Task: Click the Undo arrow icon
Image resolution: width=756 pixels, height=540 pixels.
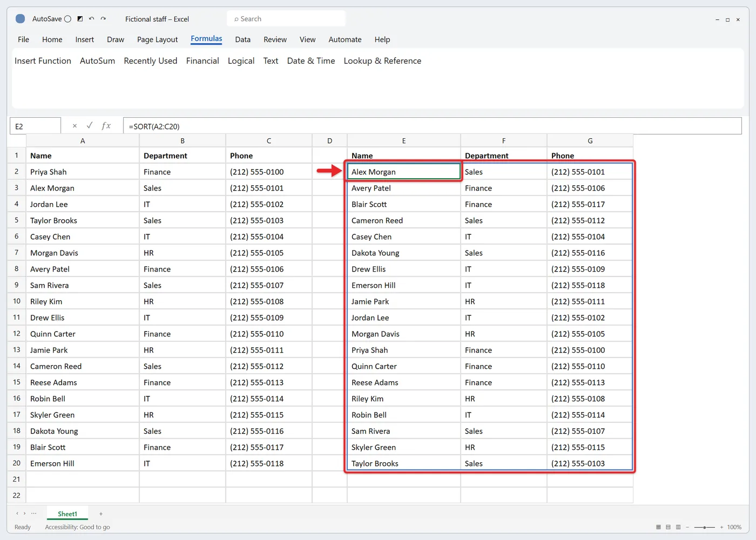Action: tap(91, 19)
